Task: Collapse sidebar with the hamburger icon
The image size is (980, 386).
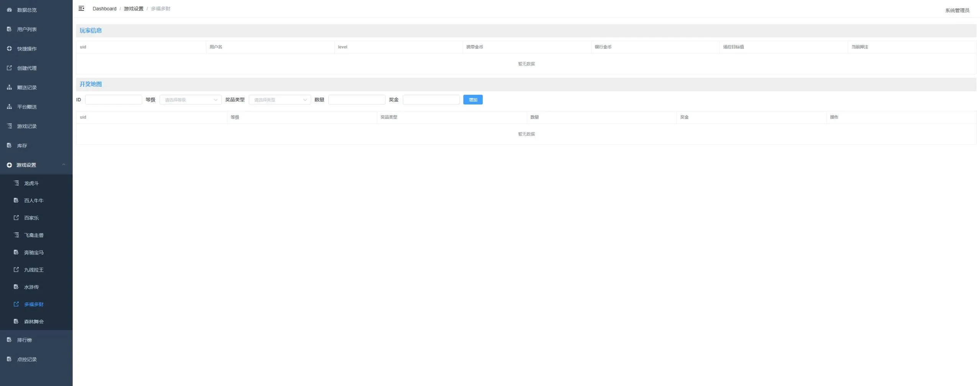Action: 81,8
